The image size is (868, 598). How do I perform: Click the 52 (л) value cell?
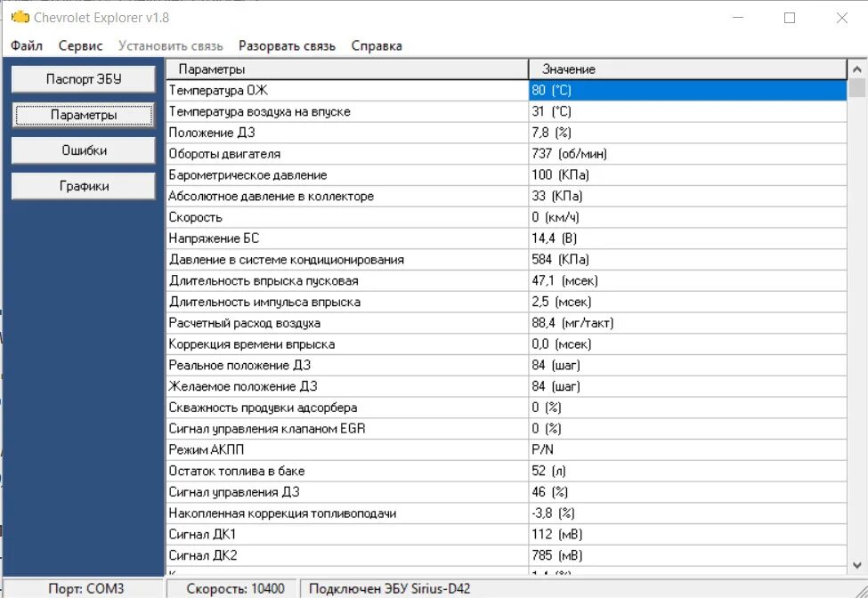click(687, 471)
